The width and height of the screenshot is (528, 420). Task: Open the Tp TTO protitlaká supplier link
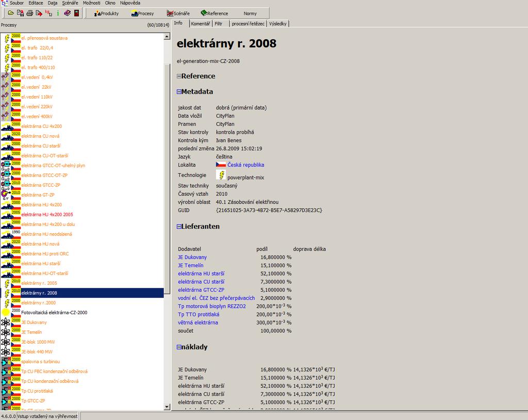coord(199,315)
